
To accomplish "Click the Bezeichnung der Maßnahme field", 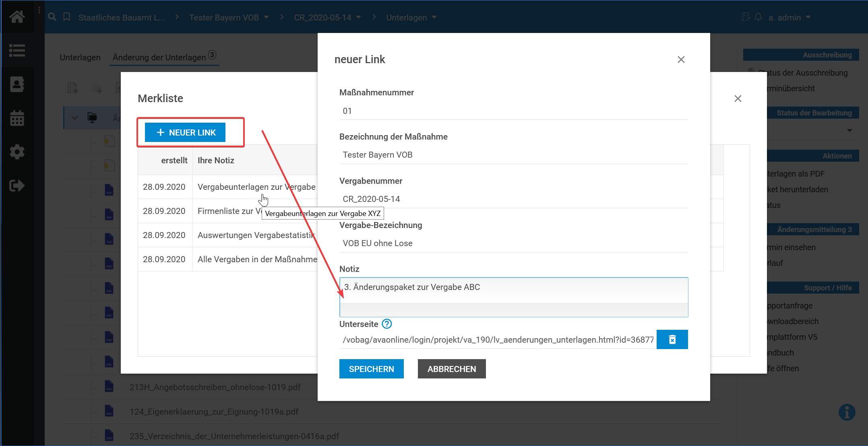I will (x=513, y=155).
